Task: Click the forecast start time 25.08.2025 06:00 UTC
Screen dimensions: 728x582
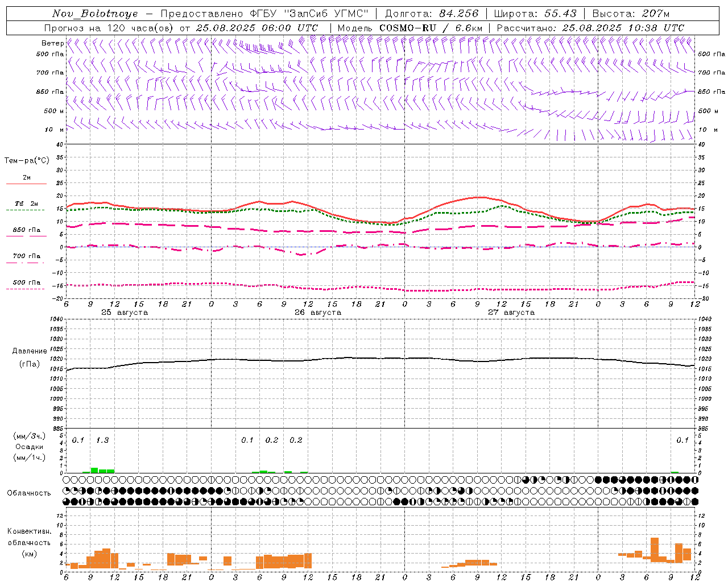Action: 257,28
